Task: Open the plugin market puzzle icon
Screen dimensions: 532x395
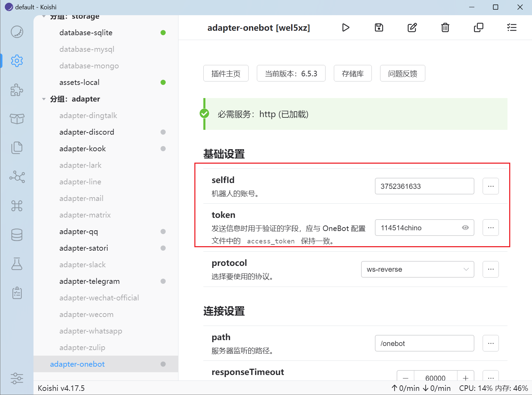Action: click(x=17, y=90)
